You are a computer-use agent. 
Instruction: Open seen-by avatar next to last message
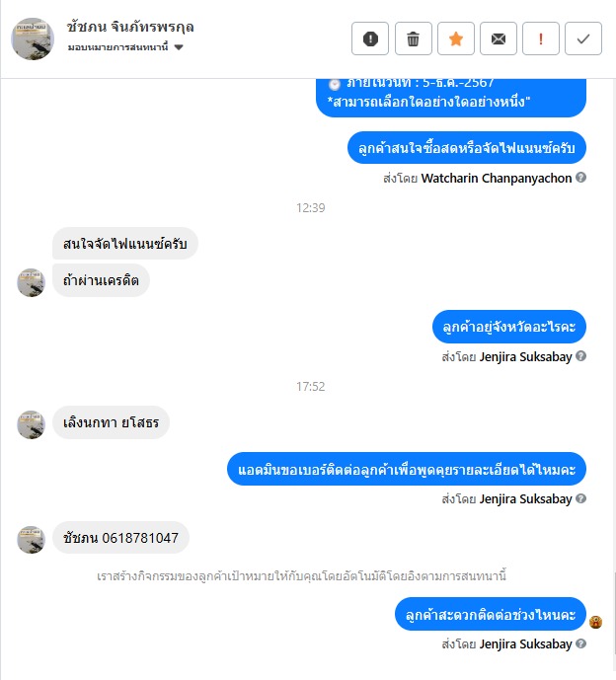pos(595,622)
